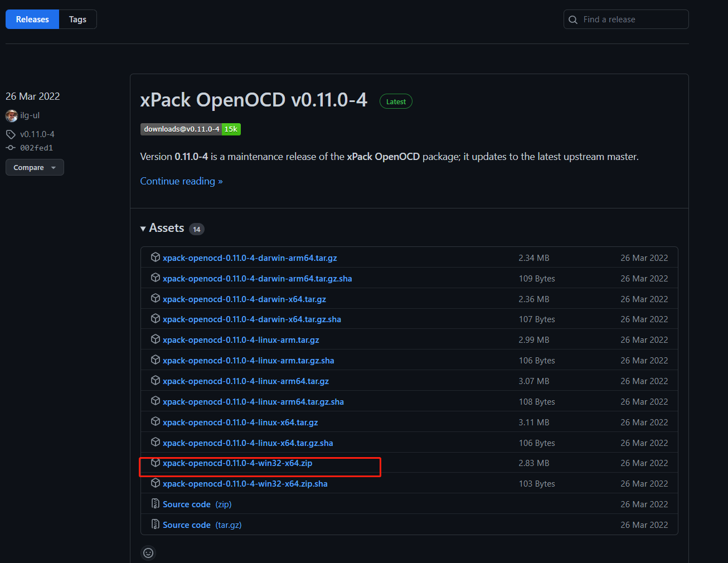
Task: Open ilg-ul avatar image
Action: tap(12, 116)
